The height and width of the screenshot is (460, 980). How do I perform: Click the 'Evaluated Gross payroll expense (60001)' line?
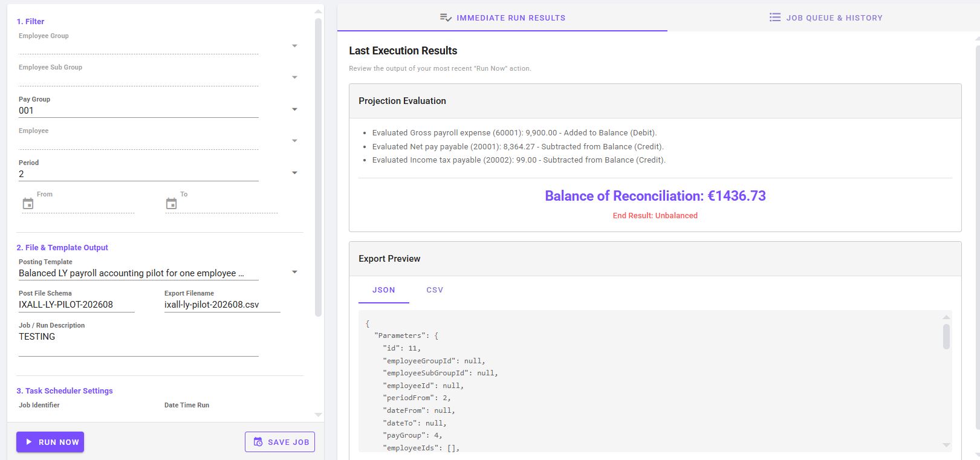(x=514, y=133)
